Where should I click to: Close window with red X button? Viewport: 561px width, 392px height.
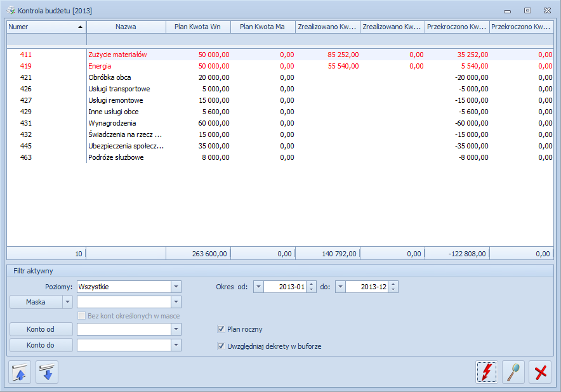540,372
